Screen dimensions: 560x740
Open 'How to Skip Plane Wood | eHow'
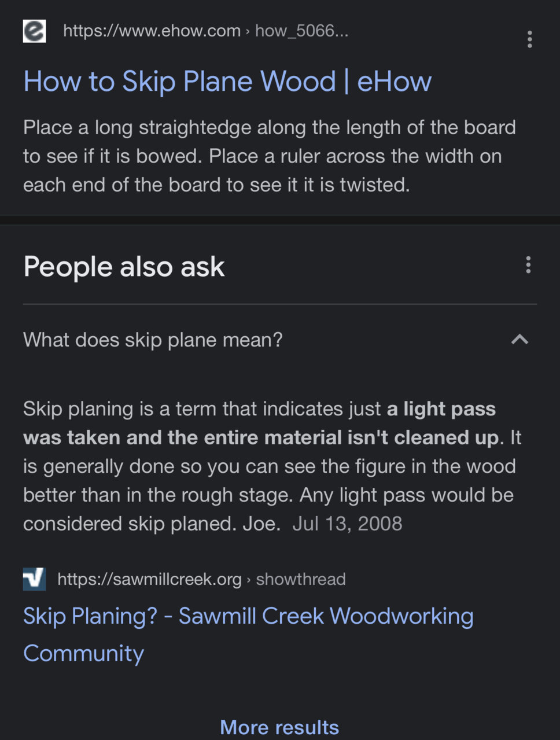tap(227, 81)
